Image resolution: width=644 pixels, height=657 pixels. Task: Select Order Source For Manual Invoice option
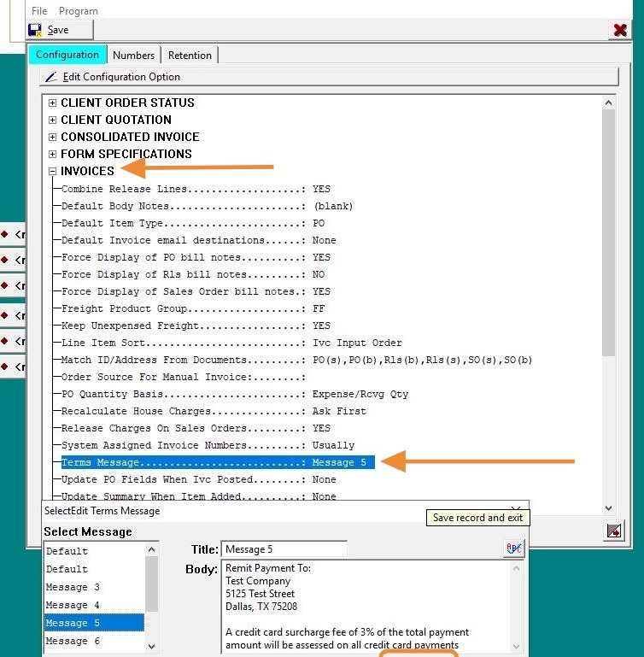(x=184, y=377)
